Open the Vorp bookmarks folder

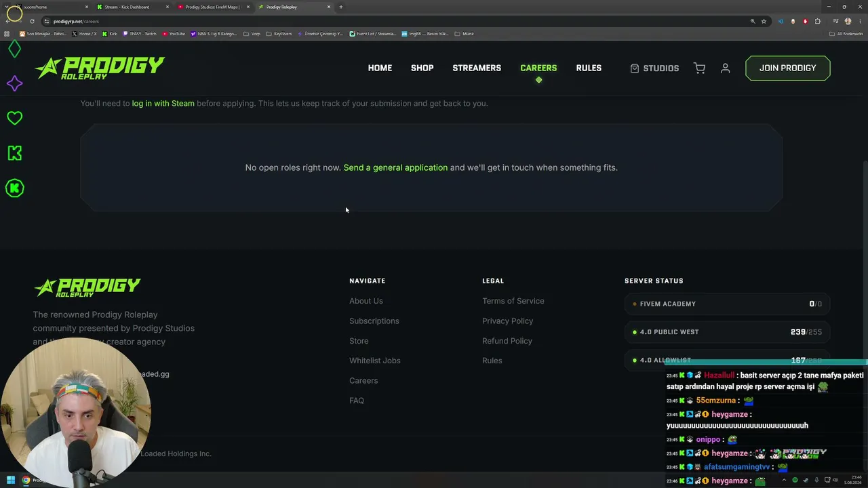click(x=252, y=34)
